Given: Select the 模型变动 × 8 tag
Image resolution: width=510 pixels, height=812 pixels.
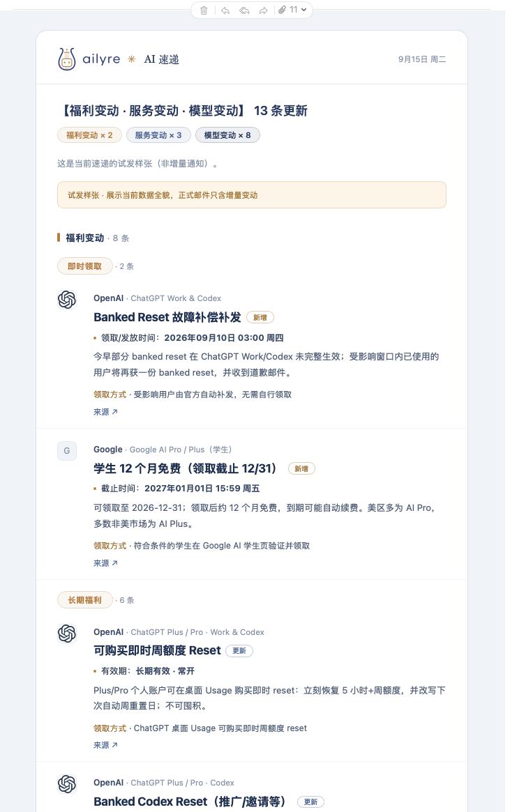Looking at the screenshot, I should pyautogui.click(x=227, y=135).
